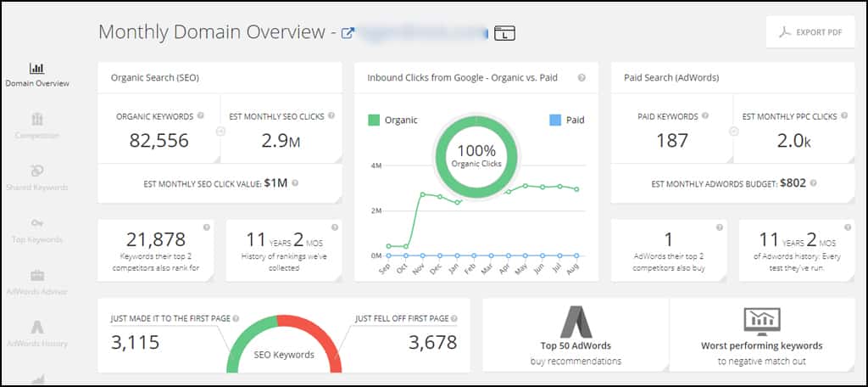Show help for Paid Keywords
Screen dimensions: 868x387
click(705, 116)
